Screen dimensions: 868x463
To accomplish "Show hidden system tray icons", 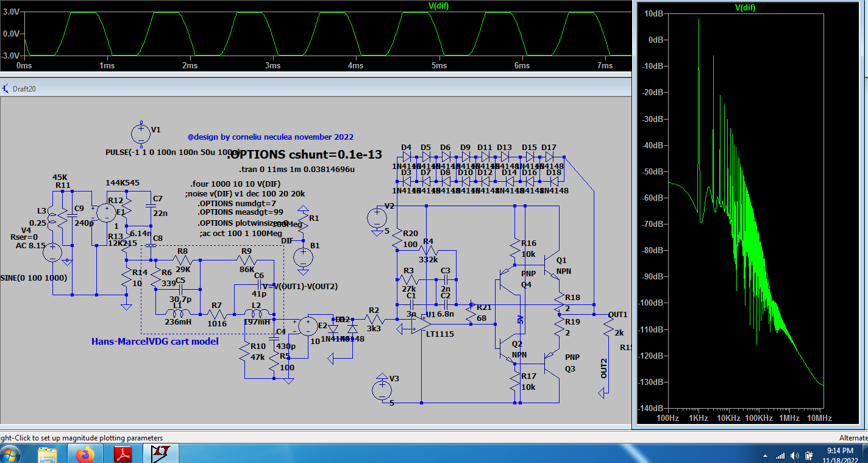I will click(x=765, y=456).
